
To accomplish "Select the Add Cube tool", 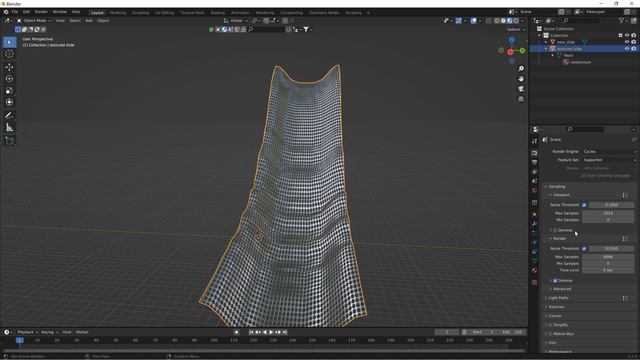I will coord(9,141).
